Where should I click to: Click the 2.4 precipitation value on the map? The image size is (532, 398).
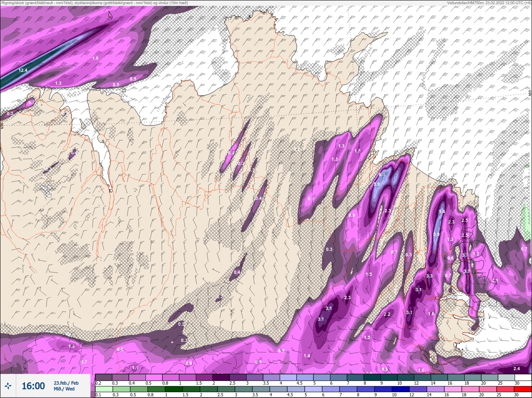[x=517, y=369]
